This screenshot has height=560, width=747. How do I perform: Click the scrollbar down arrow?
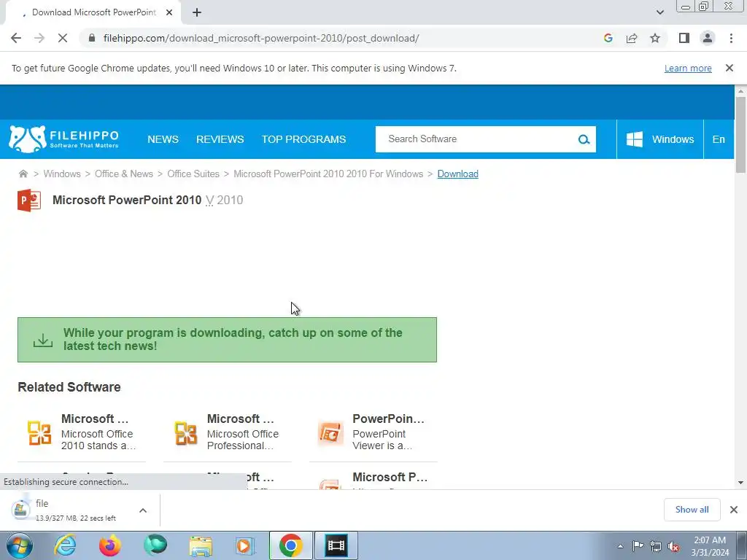pyautogui.click(x=740, y=483)
